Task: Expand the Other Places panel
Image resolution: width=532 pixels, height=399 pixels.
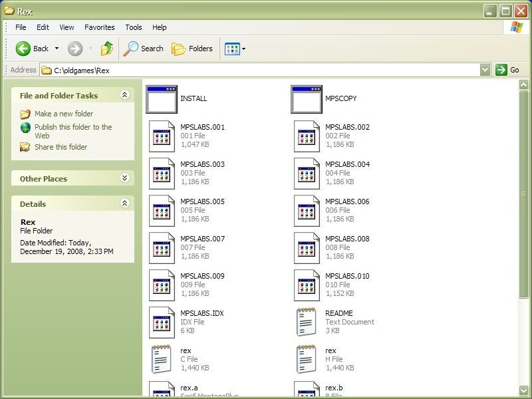Action: (x=124, y=178)
